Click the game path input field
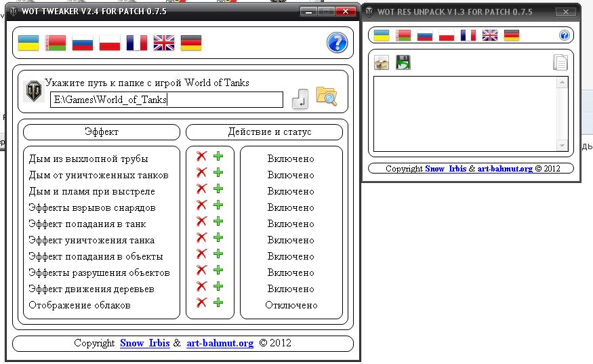The image size is (593, 364). pyautogui.click(x=167, y=100)
